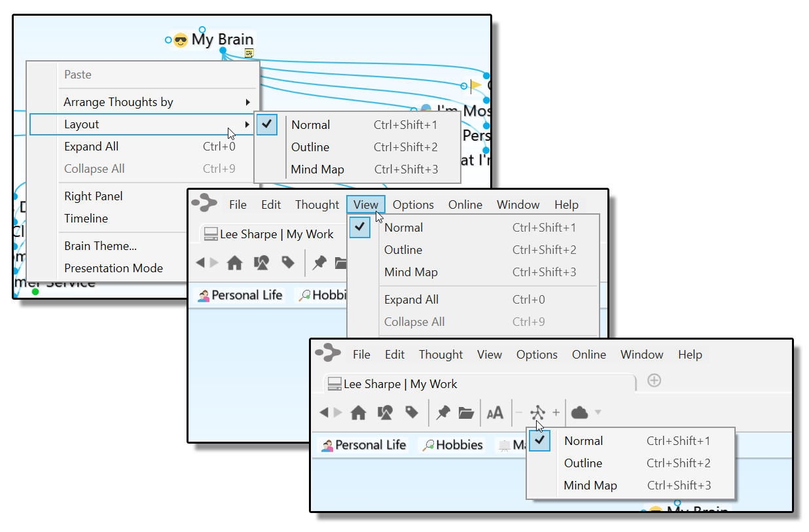Expand the Arrange Thoughts by submenu arrow
809x532 pixels.
click(x=248, y=102)
